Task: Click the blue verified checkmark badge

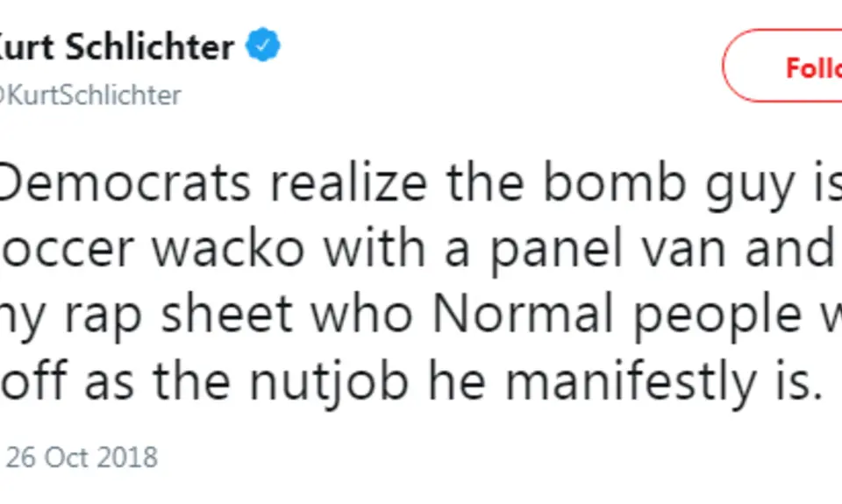Action: click(263, 46)
